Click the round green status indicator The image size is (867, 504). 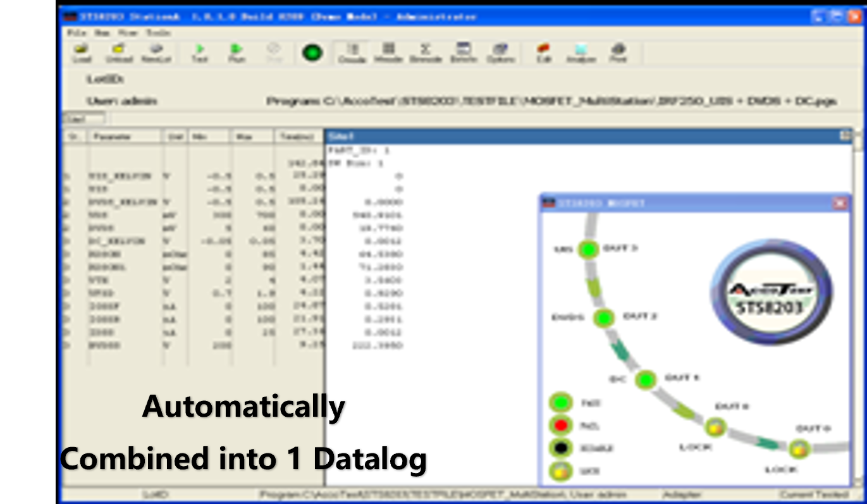coord(311,53)
